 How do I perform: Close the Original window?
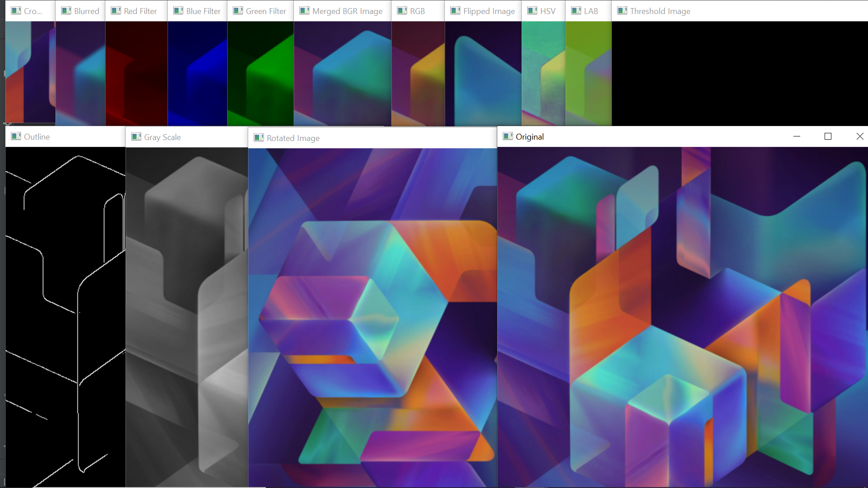pyautogui.click(x=859, y=136)
